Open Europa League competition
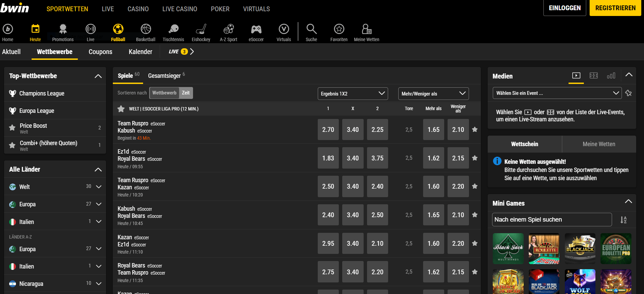This screenshot has height=294, width=644. click(55, 110)
